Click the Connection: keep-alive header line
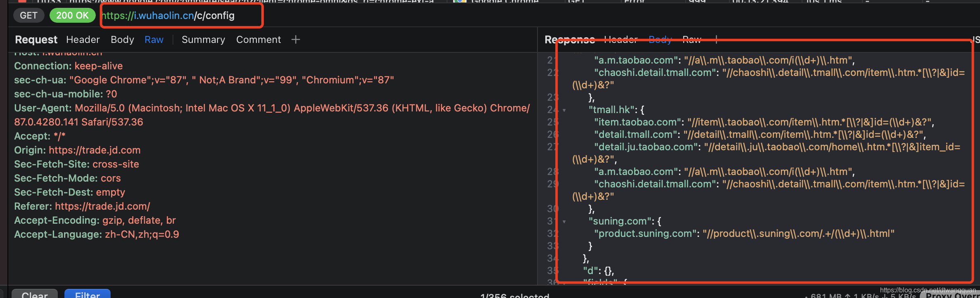This screenshot has width=980, height=298. [69, 66]
